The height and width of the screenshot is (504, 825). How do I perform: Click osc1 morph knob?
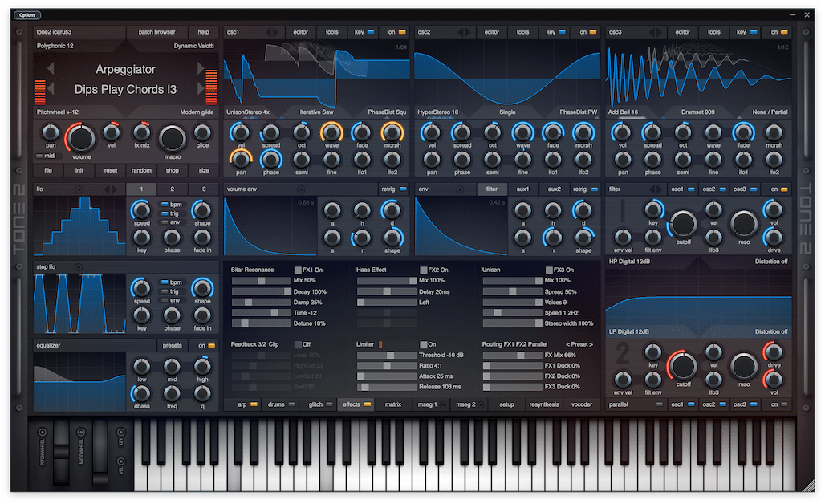(392, 132)
